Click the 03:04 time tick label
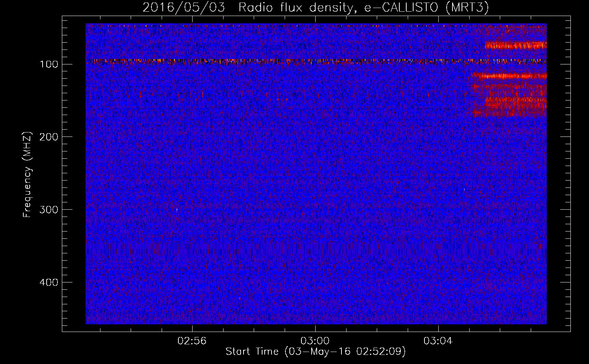Image resolution: width=589 pixels, height=364 pixels. coord(438,341)
